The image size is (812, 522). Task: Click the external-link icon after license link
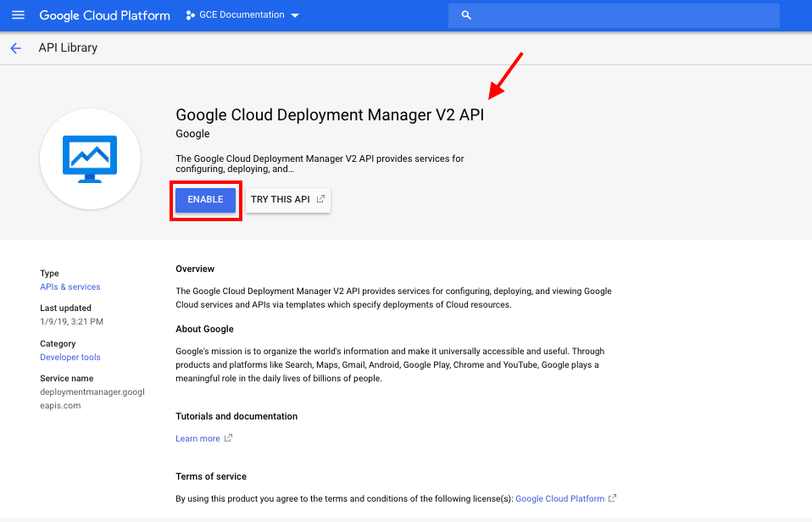coord(613,498)
